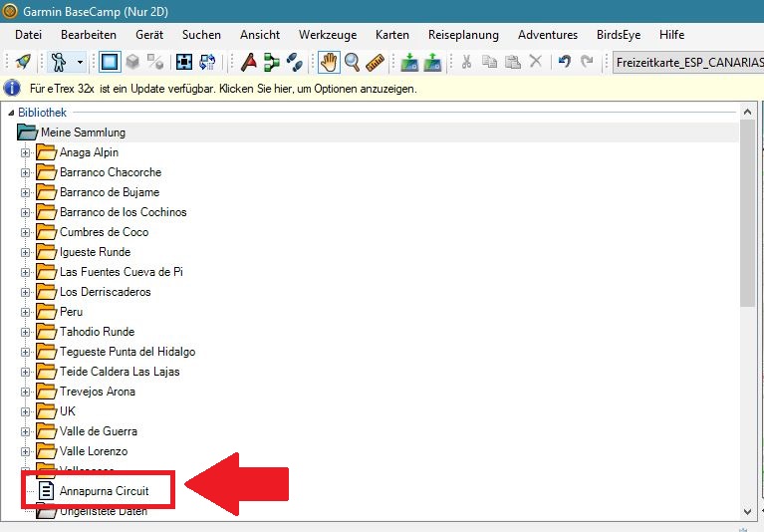Expand the Anaga Alpin folder
The image size is (764, 532).
point(25,153)
